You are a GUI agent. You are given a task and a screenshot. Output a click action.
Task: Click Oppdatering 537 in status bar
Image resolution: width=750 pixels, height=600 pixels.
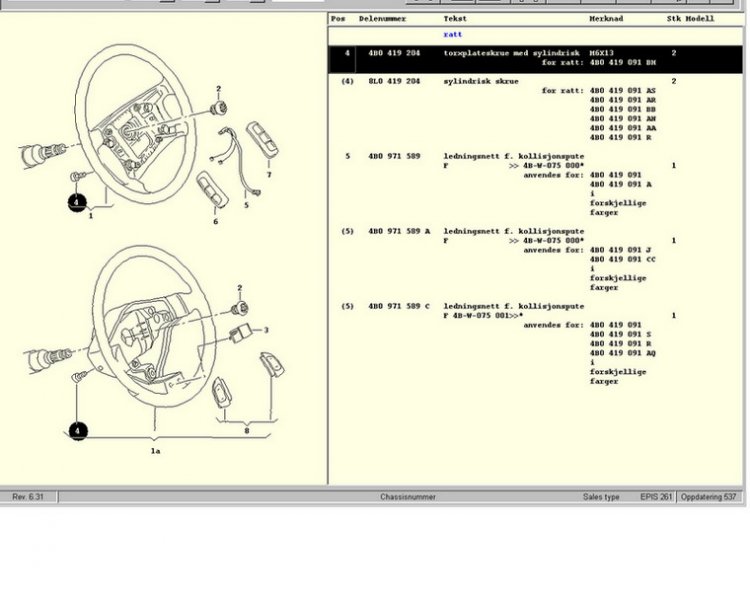pos(708,497)
